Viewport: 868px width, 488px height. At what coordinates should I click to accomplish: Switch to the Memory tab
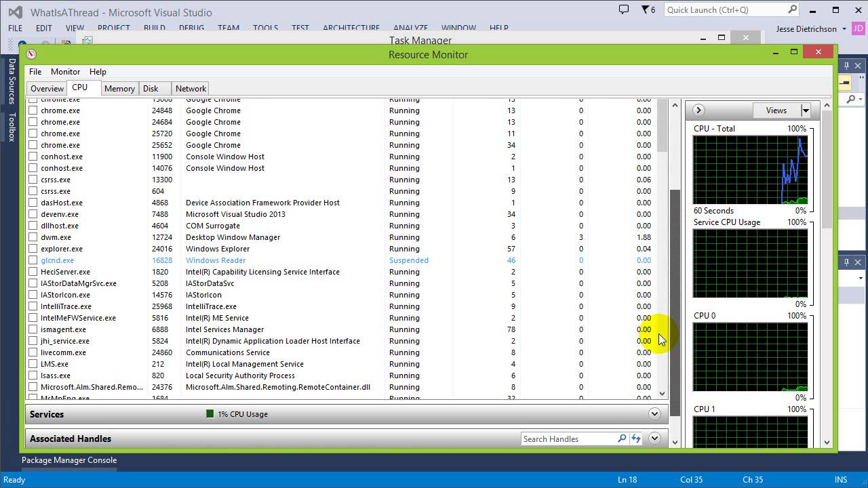point(119,89)
